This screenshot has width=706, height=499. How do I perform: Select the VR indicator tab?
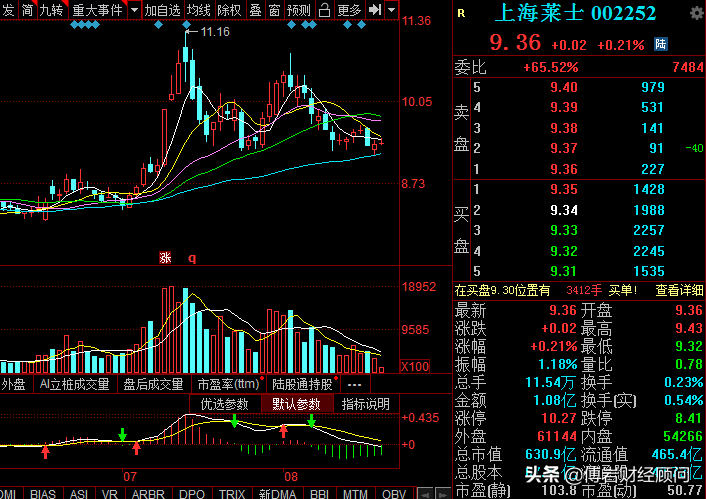109,494
